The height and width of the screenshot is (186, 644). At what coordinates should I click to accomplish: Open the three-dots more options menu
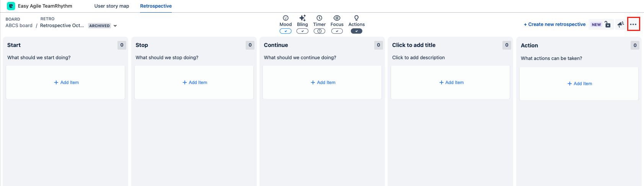(633, 24)
